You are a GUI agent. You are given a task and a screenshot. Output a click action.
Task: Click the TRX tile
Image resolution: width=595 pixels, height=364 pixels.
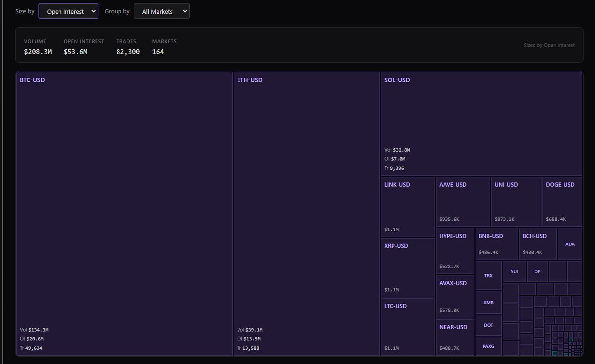pos(488,276)
